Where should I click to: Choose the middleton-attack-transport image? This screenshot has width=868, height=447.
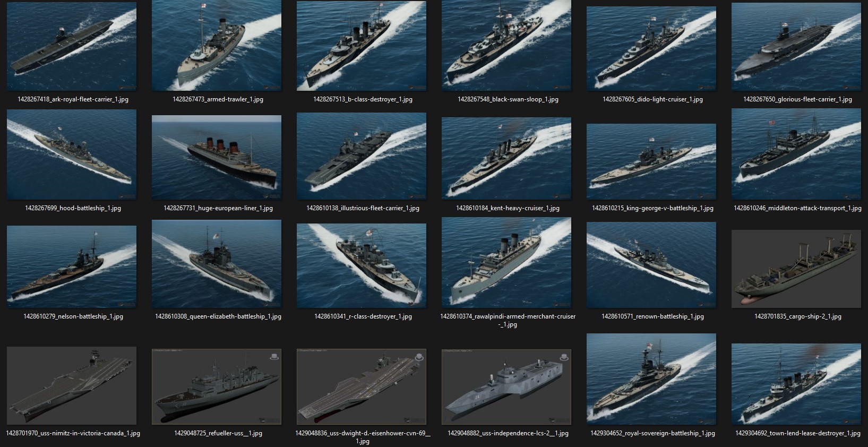796,154
